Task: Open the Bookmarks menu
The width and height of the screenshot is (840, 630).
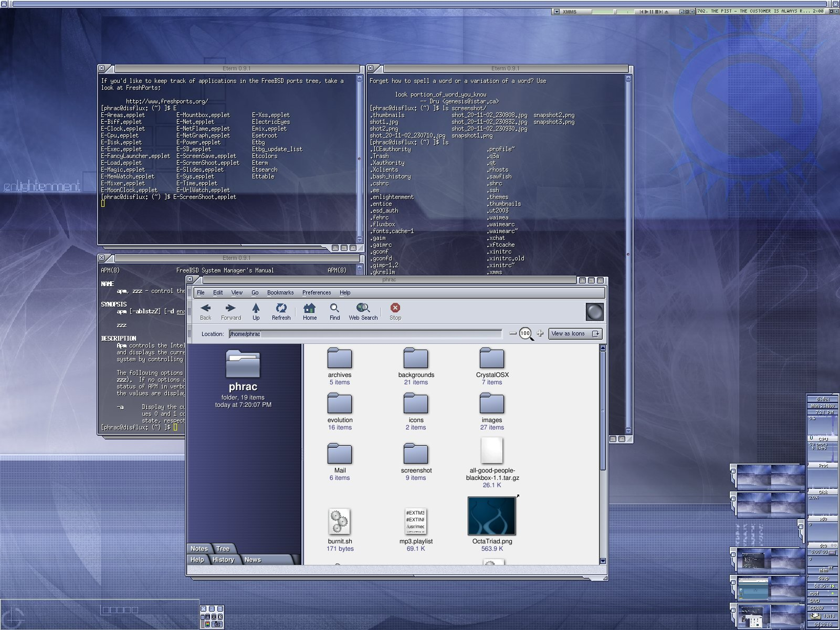Action: pos(280,293)
